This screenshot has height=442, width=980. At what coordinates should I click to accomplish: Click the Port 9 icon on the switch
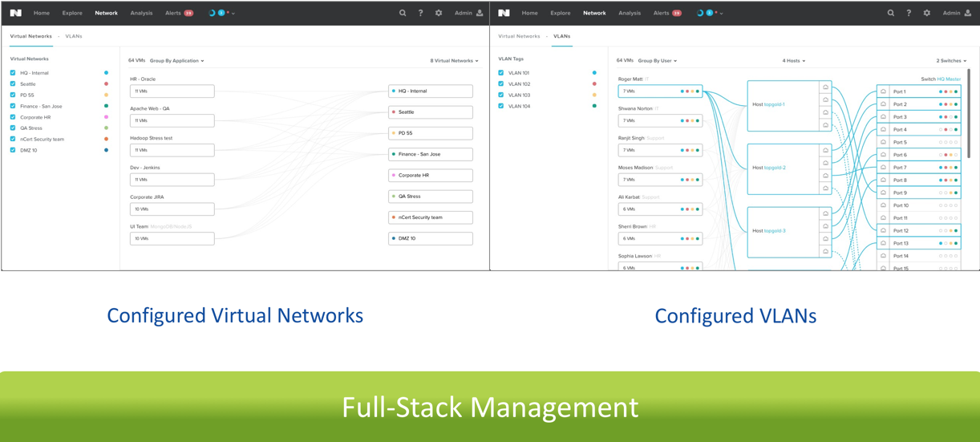click(x=884, y=193)
